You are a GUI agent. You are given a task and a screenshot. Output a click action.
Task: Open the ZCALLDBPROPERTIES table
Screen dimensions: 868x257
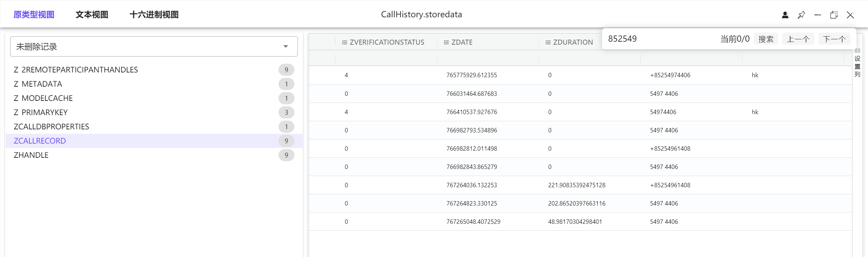51,127
